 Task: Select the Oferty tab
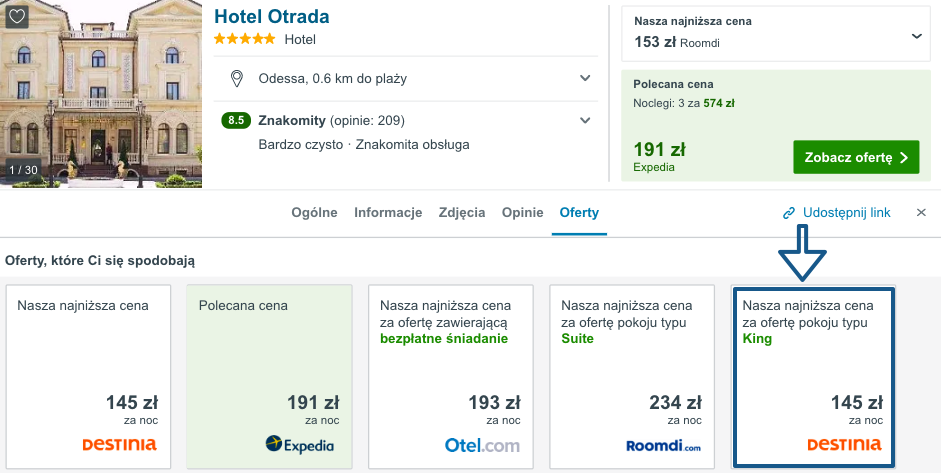(x=579, y=212)
